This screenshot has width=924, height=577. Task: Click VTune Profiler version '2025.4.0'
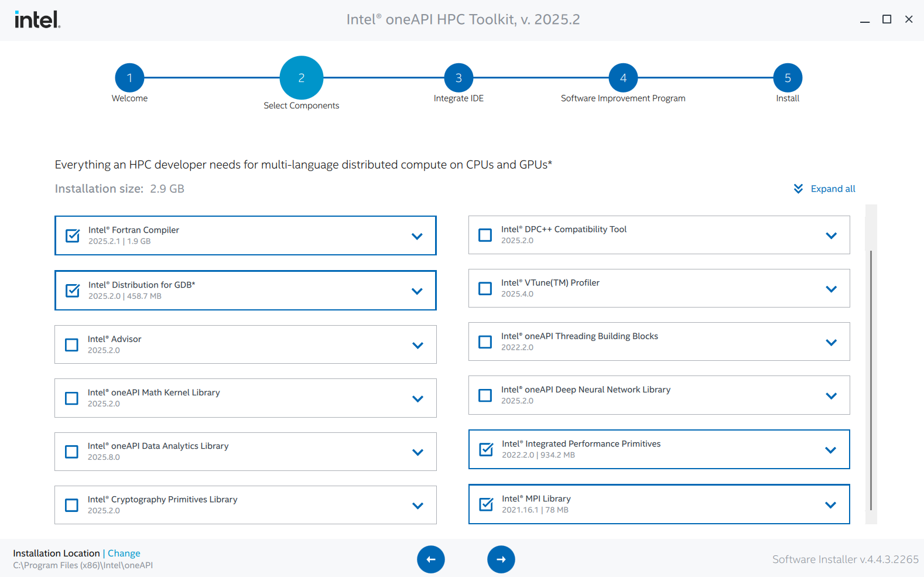pyautogui.click(x=517, y=294)
